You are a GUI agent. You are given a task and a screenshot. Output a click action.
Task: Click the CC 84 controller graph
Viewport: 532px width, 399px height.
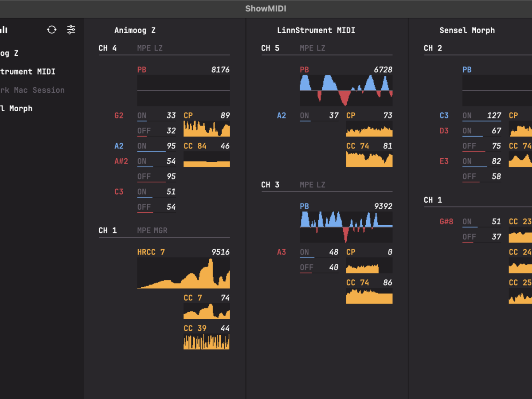click(x=207, y=159)
